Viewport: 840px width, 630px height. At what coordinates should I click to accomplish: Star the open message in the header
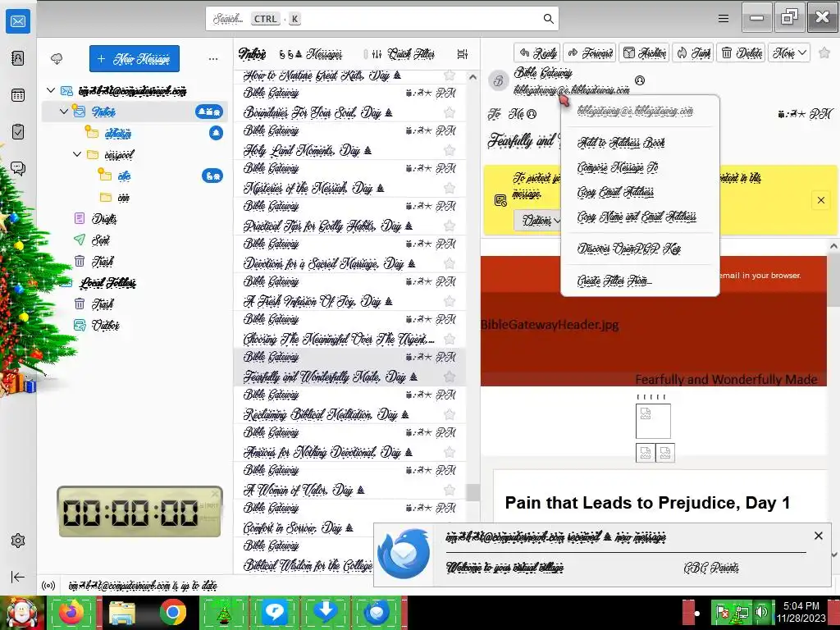pos(824,52)
